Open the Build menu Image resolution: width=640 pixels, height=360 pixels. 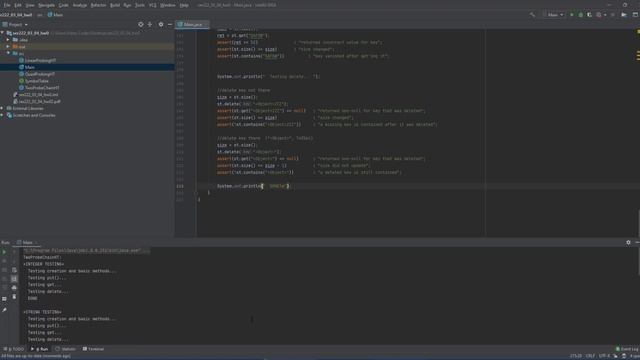click(115, 5)
